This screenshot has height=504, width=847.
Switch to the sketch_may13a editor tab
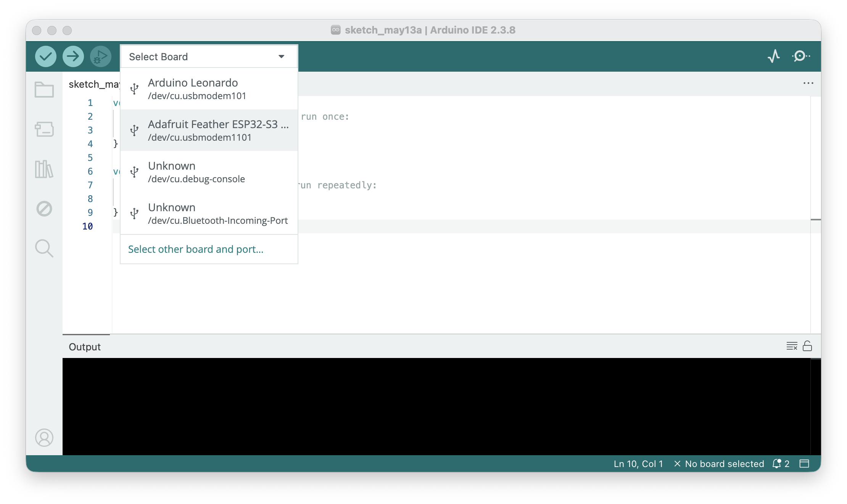[94, 84]
